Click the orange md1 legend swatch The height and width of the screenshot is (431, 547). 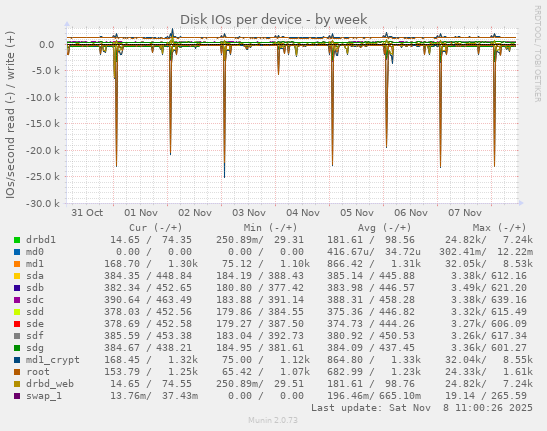(x=17, y=264)
